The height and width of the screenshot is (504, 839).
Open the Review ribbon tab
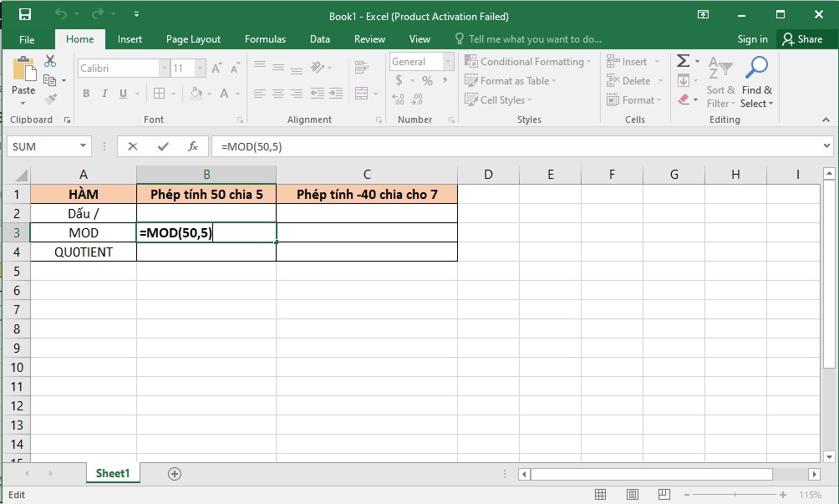coord(369,38)
